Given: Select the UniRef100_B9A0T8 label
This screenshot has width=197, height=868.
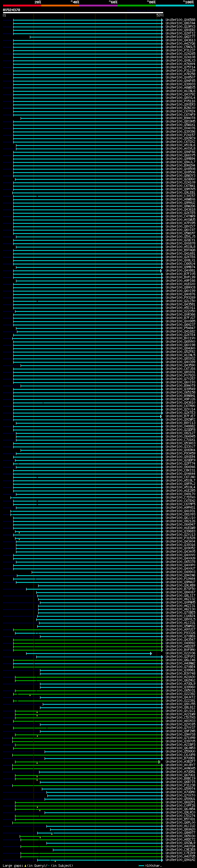Looking at the screenshot, I should pos(180,118).
